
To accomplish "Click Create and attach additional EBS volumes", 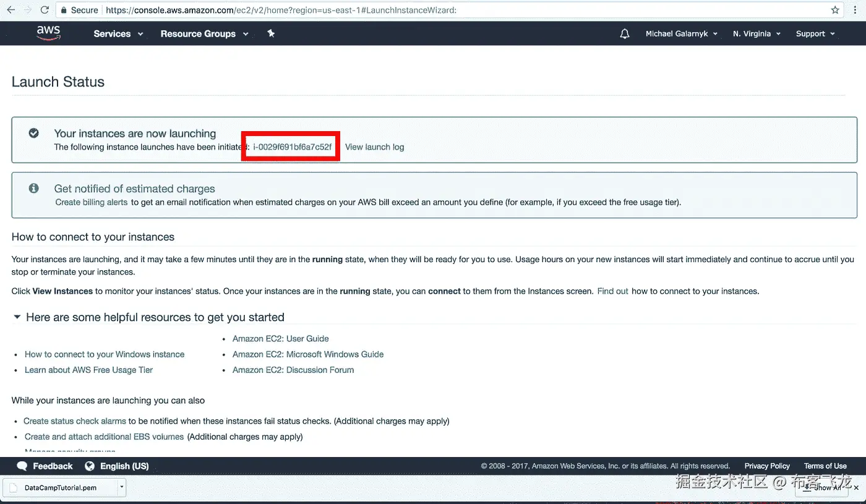I will (104, 437).
